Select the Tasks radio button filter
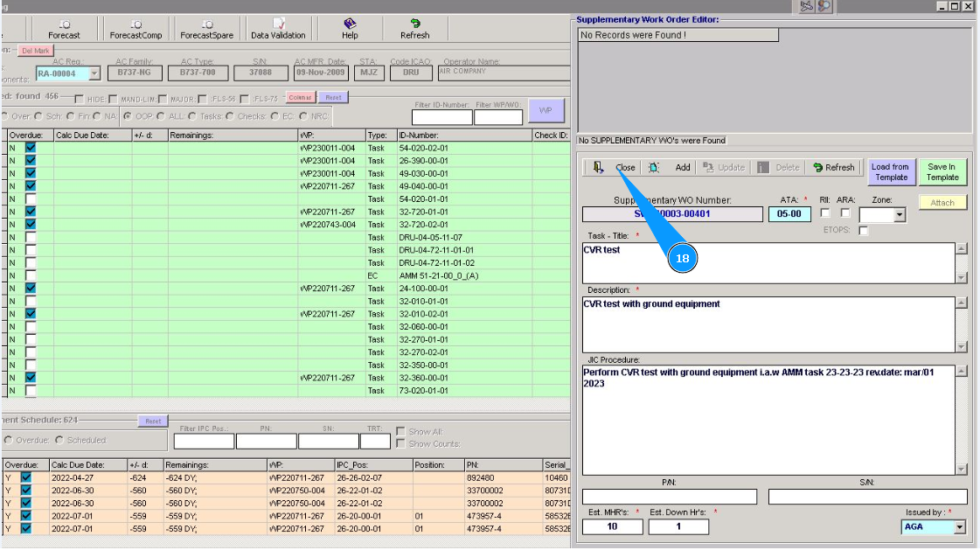 point(192,115)
